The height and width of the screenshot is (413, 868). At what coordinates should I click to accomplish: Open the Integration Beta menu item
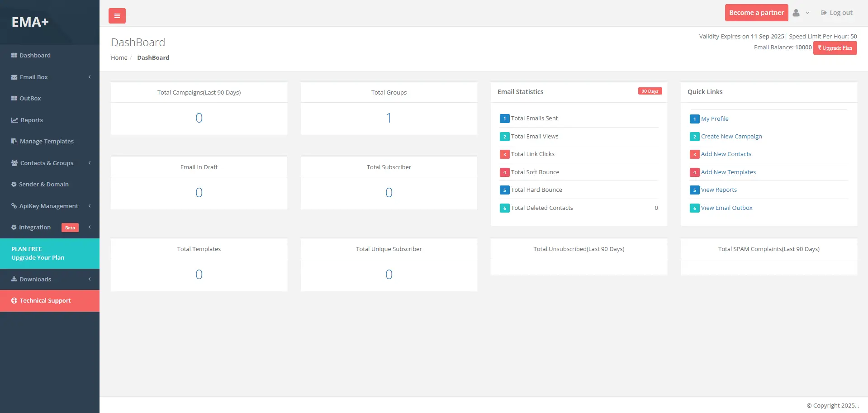pos(35,227)
